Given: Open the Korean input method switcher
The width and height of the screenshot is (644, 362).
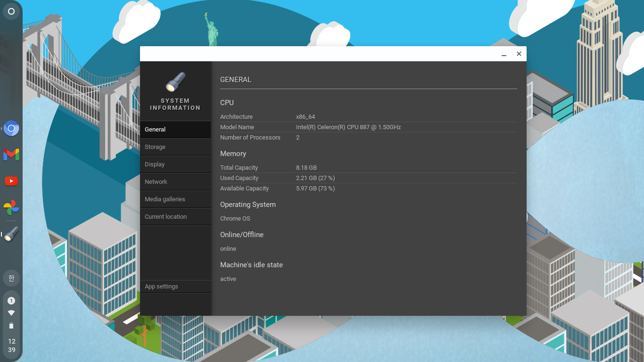Looking at the screenshot, I should pos(11,278).
